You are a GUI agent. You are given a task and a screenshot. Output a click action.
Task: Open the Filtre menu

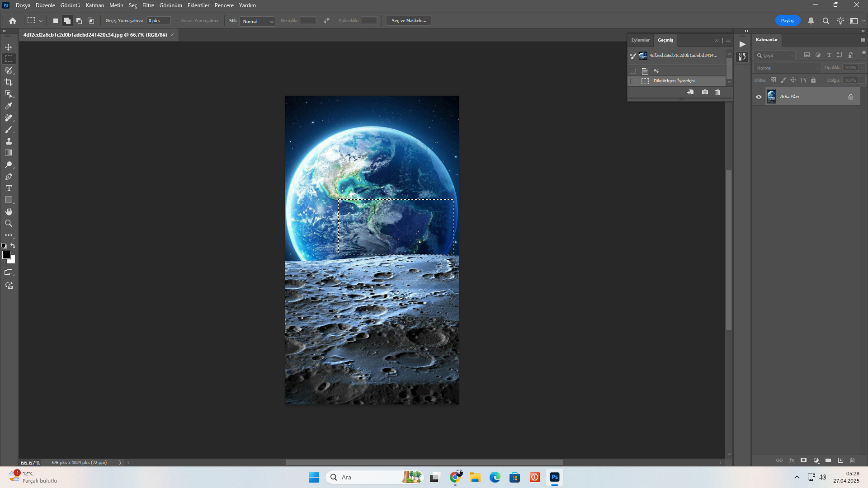[x=148, y=5]
